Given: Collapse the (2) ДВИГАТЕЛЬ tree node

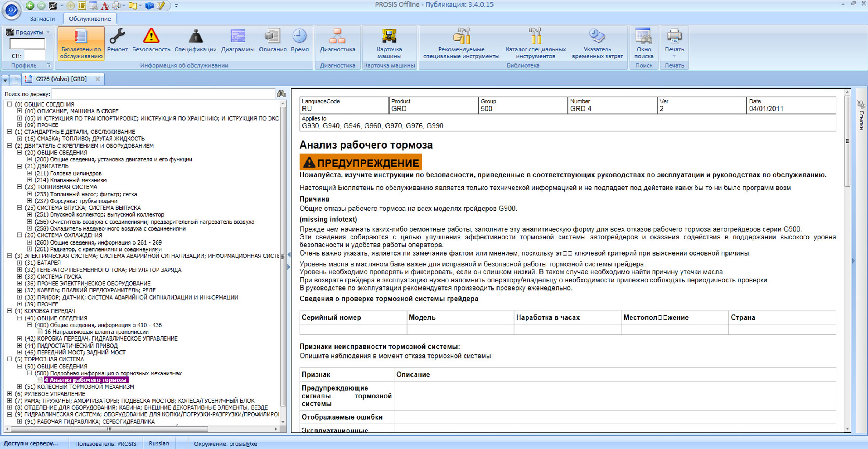Looking at the screenshot, I should click(10, 146).
